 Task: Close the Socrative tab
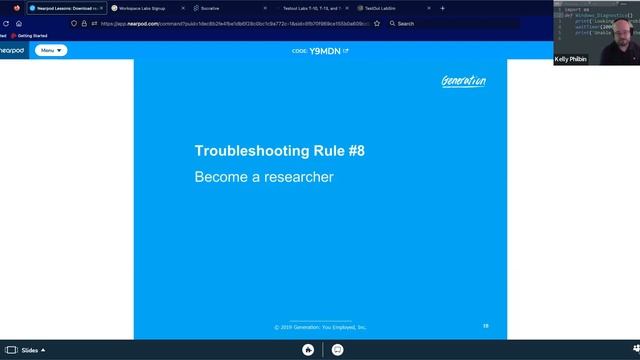pos(265,8)
